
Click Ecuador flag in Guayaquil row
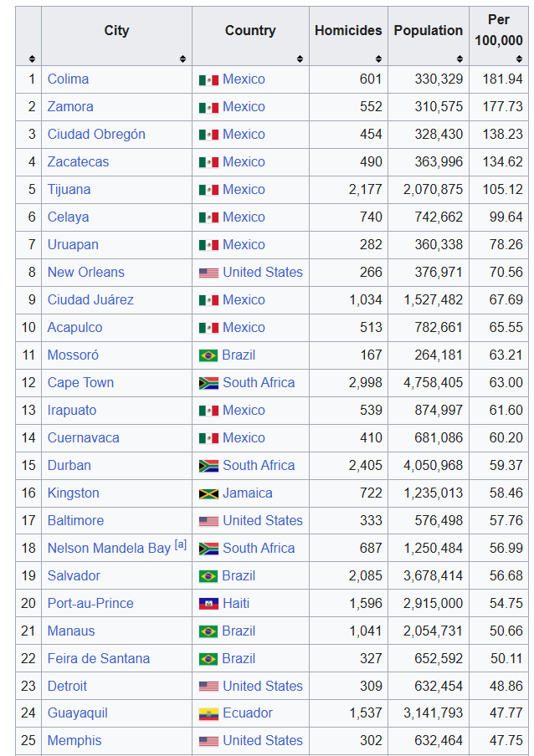point(208,714)
